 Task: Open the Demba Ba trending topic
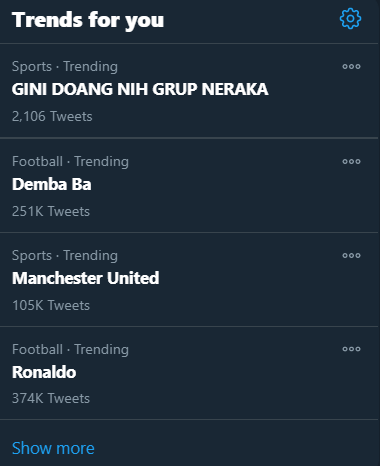(52, 184)
